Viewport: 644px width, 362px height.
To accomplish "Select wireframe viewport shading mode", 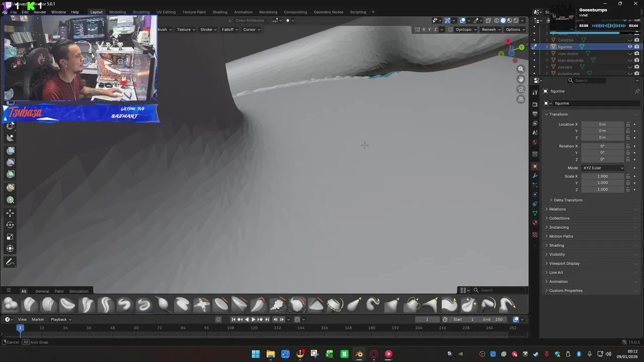I will 497,21.
